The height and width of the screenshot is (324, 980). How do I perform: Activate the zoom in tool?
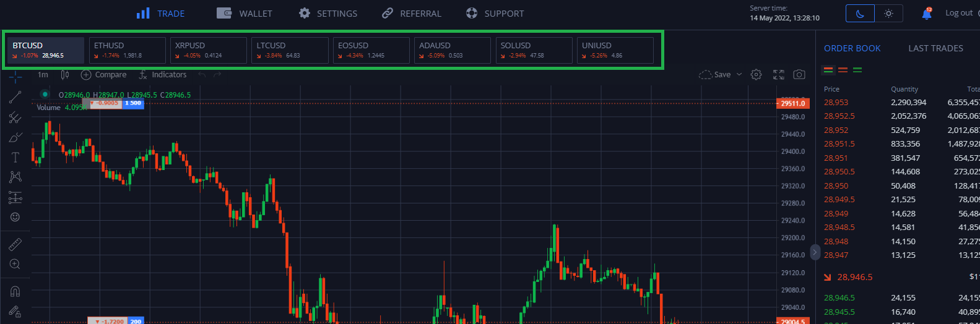[15, 265]
